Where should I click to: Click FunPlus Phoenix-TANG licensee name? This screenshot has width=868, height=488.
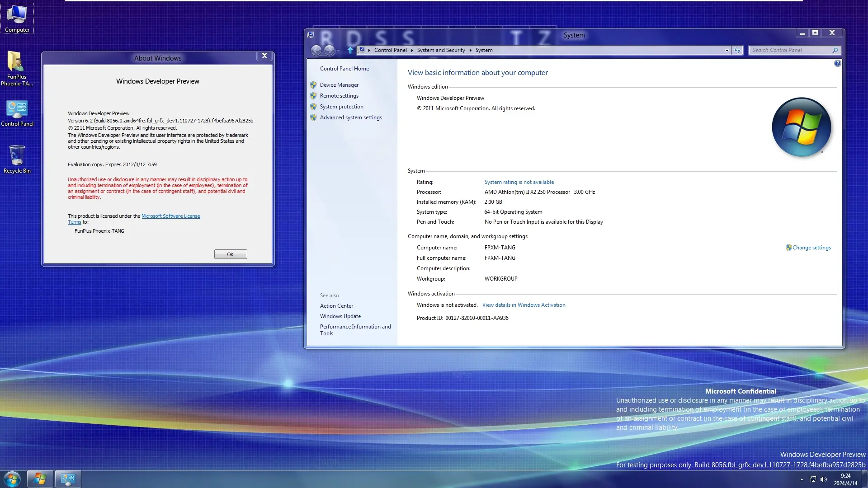(x=99, y=231)
